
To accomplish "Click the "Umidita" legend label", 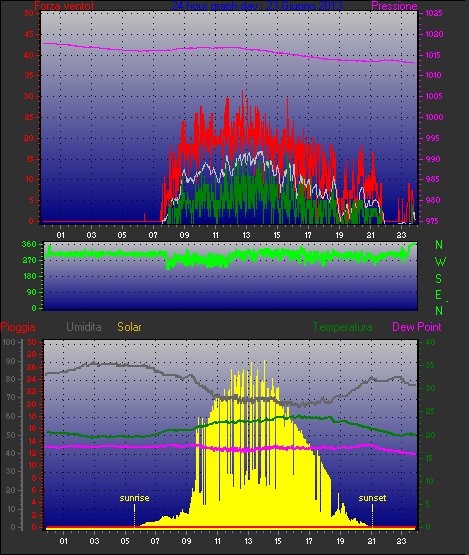I will click(84, 327).
